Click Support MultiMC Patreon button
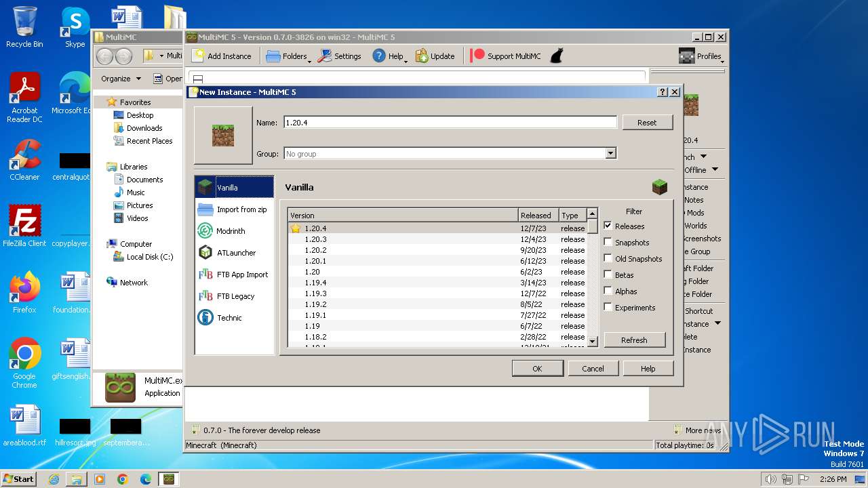 pos(505,56)
